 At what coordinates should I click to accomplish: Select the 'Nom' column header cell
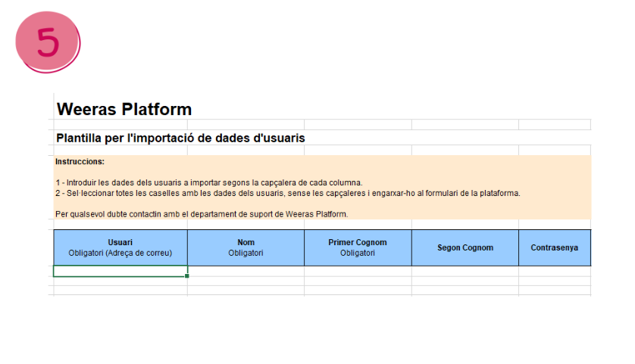click(x=246, y=247)
